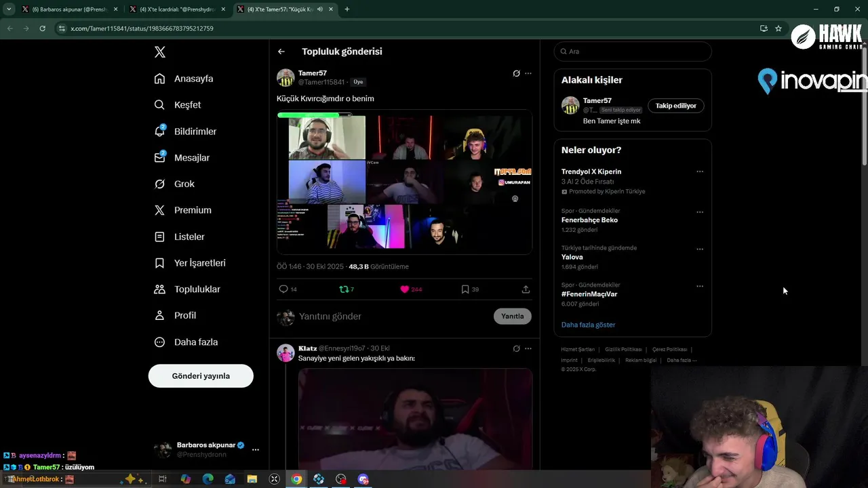Click the share icon on Tamer57's post

526,289
